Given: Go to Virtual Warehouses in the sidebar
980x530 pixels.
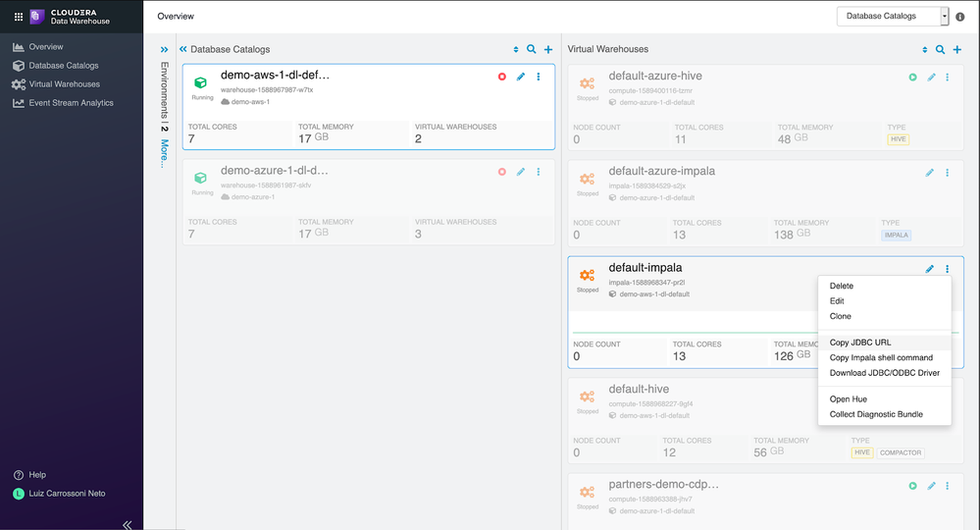Looking at the screenshot, I should (x=64, y=83).
